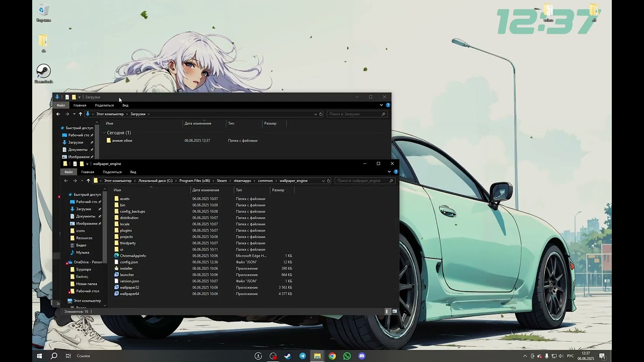The width and height of the screenshot is (644, 362).
Task: Open the download manager taskbar icon
Action: (x=258, y=356)
